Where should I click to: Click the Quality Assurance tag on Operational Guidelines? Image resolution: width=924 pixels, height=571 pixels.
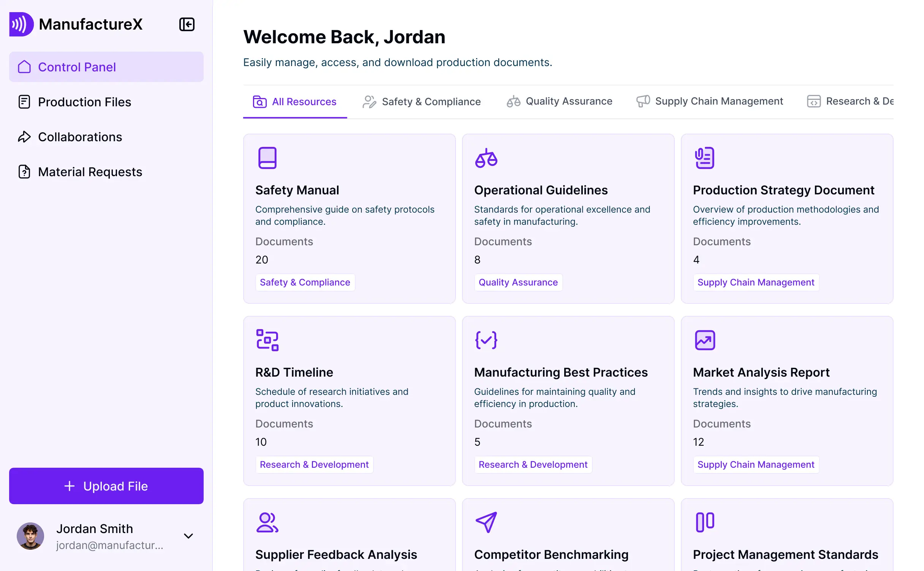point(518,282)
